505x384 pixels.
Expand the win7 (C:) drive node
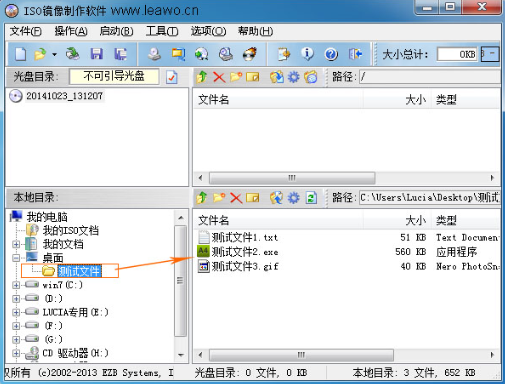pyautogui.click(x=16, y=285)
